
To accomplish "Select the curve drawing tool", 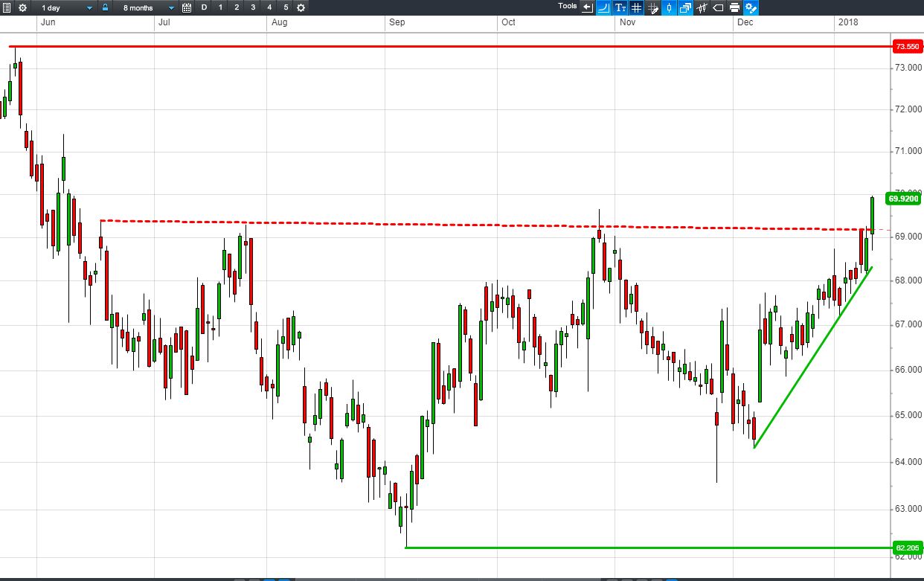I will pos(603,7).
